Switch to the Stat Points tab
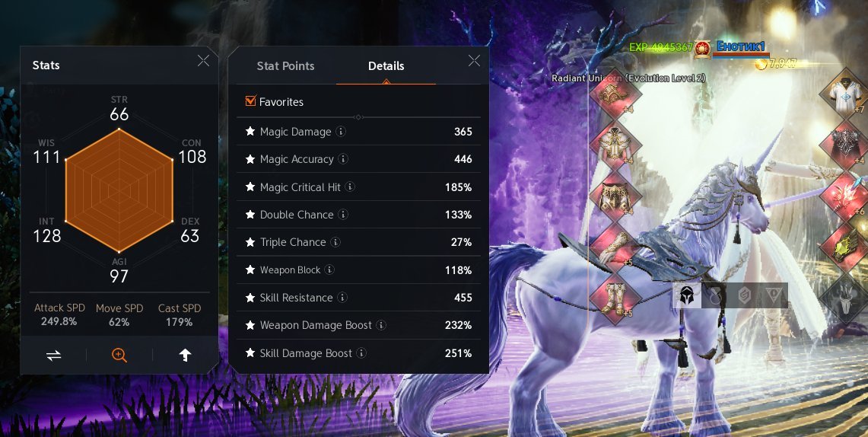 click(285, 66)
